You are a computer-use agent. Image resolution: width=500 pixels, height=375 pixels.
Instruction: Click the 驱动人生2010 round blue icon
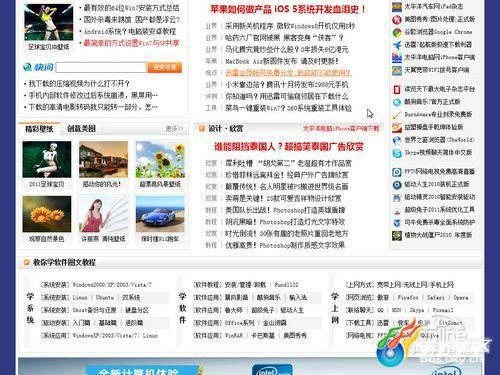[397, 185]
